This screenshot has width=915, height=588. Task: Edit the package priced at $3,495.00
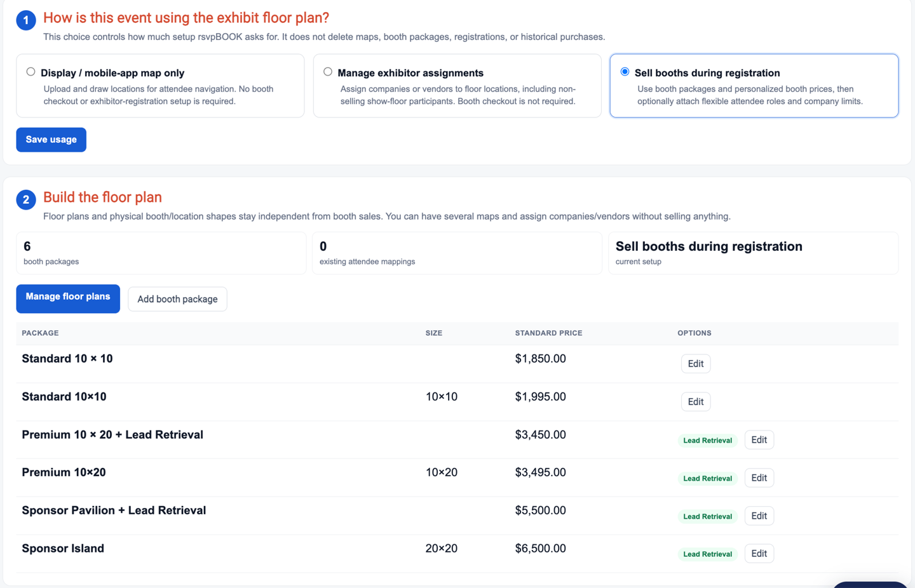tap(759, 478)
